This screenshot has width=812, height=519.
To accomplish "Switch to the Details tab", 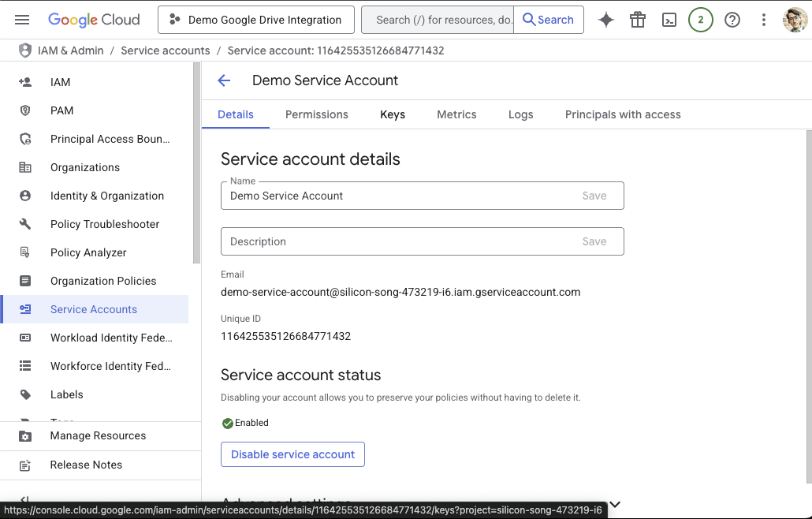I will tap(236, 114).
